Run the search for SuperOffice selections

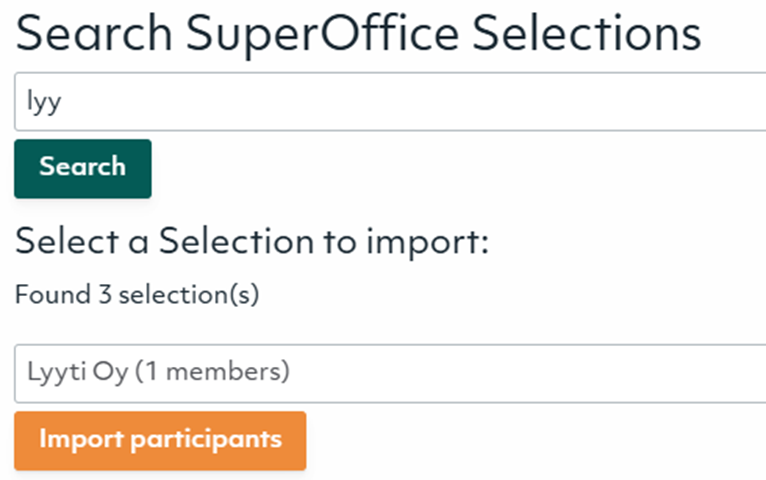pos(83,168)
